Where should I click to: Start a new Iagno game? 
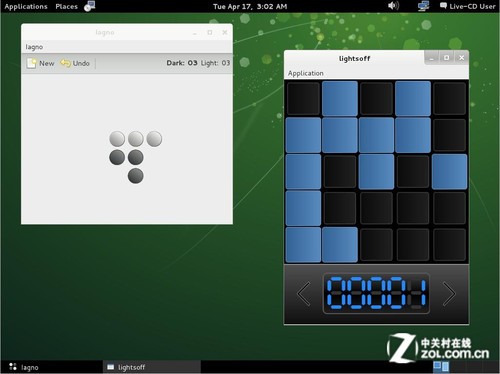40,63
